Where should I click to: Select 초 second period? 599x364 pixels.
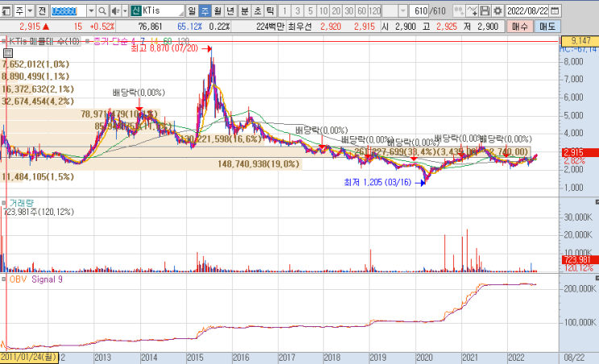click(x=257, y=10)
